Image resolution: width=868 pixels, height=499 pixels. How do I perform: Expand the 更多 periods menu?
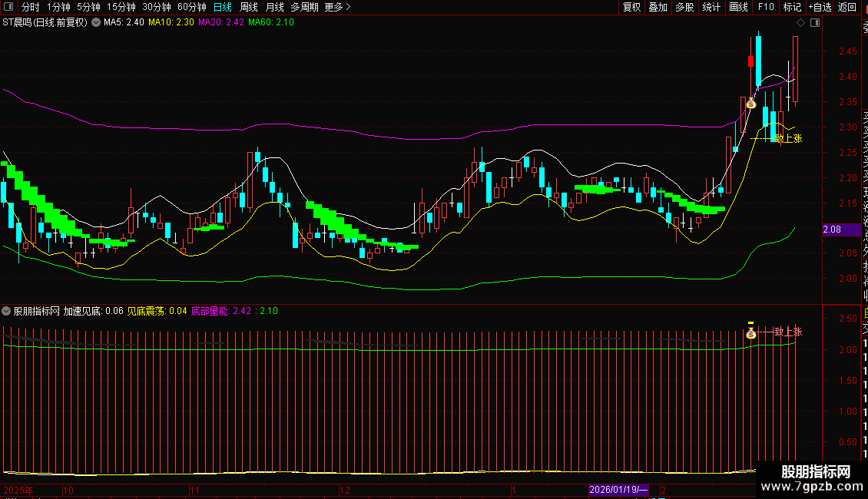(x=338, y=7)
